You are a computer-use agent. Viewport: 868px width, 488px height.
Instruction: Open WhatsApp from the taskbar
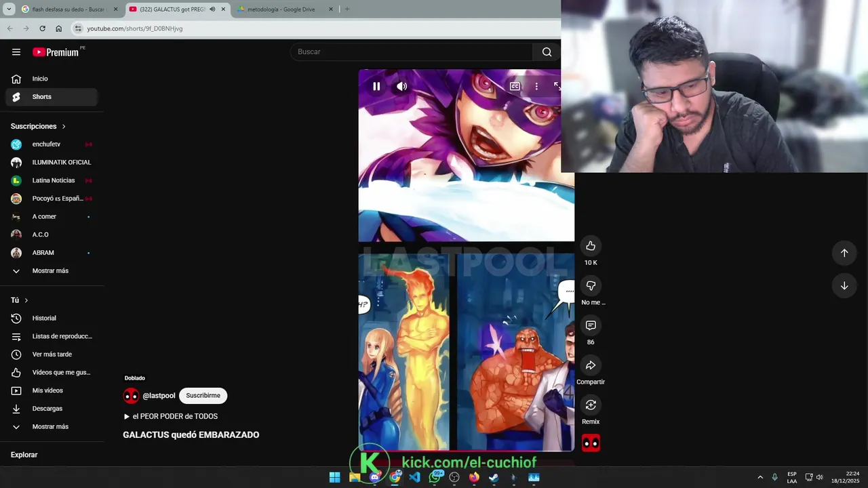[435, 477]
